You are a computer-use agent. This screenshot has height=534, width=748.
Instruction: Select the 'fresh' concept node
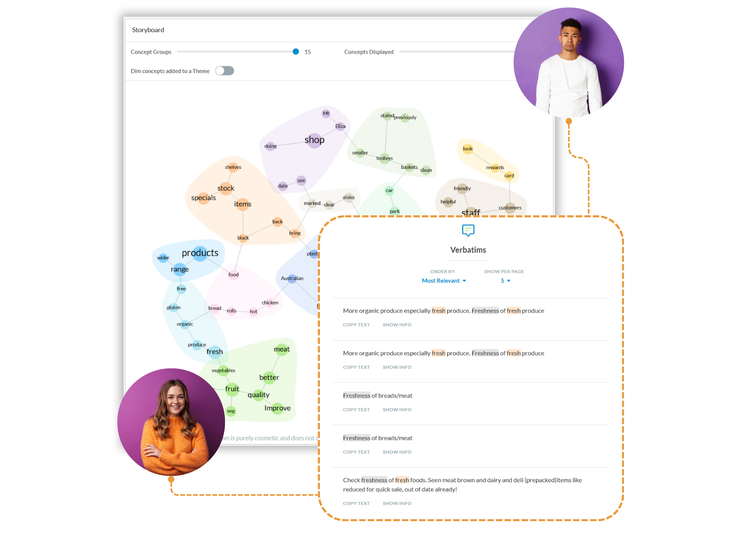(215, 352)
